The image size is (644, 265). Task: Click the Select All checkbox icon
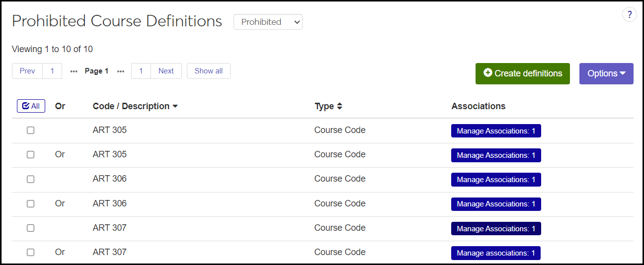pos(31,106)
